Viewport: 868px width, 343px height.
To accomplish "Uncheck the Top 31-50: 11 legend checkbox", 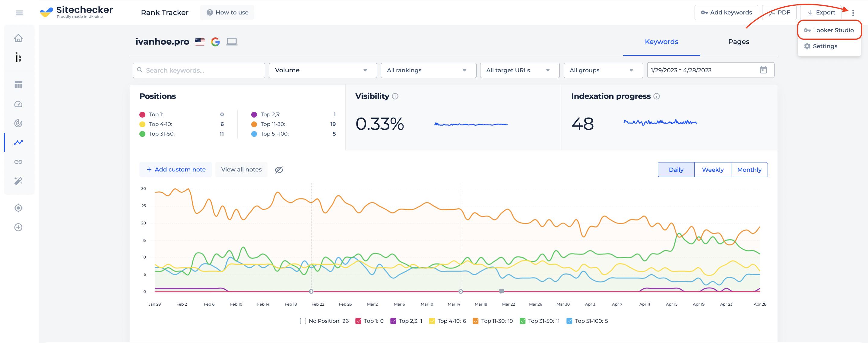I will coord(523,321).
